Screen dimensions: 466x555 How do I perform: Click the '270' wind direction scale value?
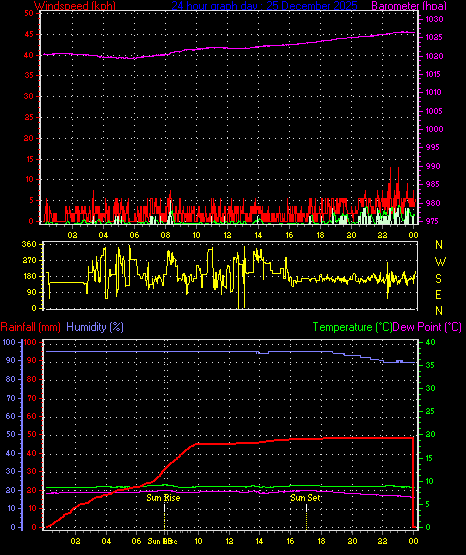(x=29, y=260)
